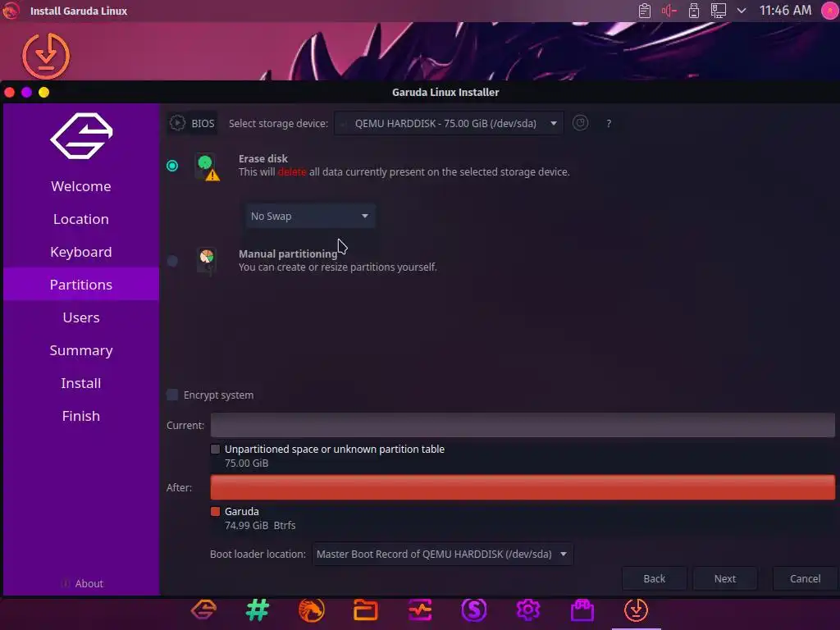Open the pink user icon in top-right corner

pos(830,11)
